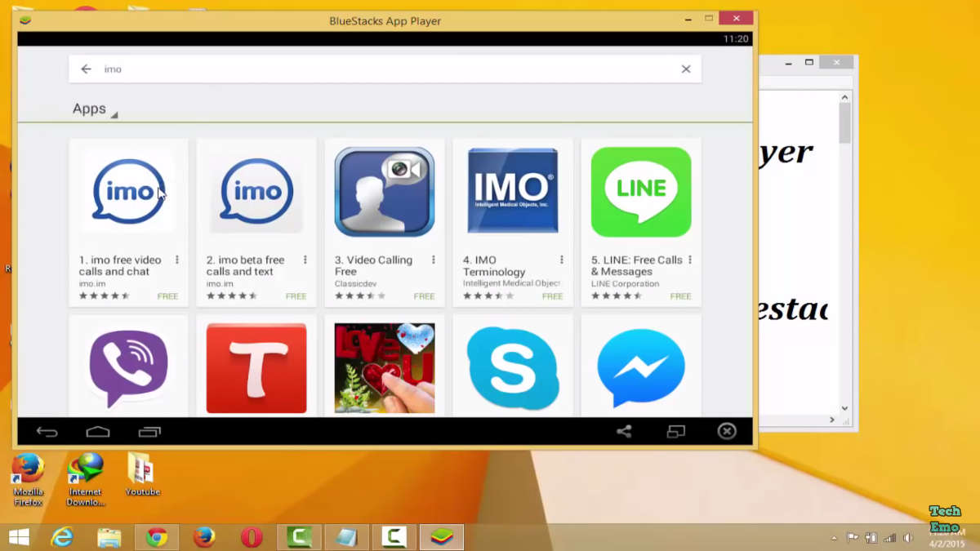Click FREE on the LINE card
The height and width of the screenshot is (551, 980).
point(680,296)
